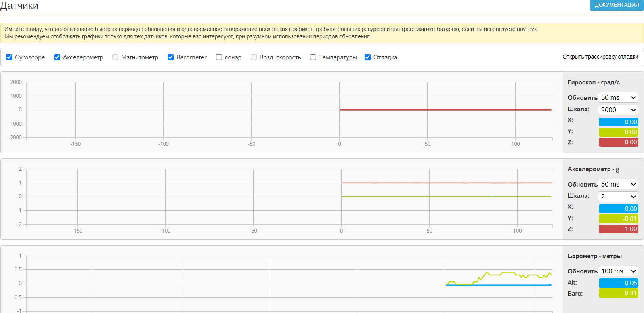Open gyroscope refresh rate dropdown
The width and height of the screenshot is (644, 313).
pyautogui.click(x=618, y=98)
